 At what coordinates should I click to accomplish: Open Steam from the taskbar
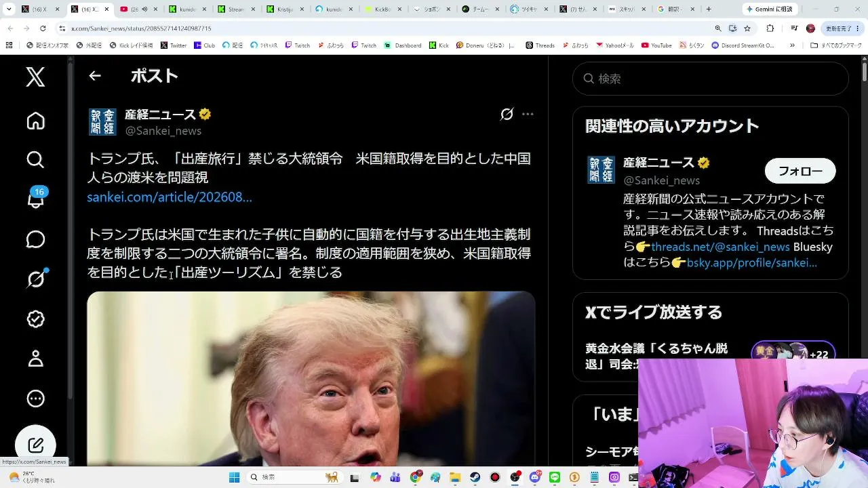(x=475, y=477)
